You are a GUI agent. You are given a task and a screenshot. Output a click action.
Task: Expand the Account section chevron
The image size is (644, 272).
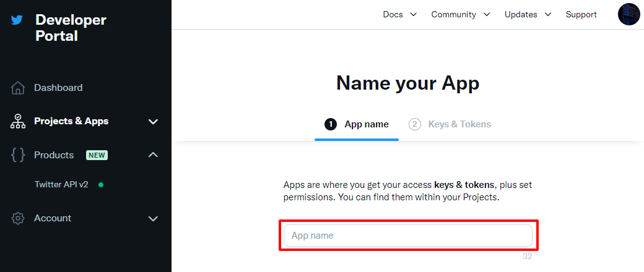(x=153, y=219)
